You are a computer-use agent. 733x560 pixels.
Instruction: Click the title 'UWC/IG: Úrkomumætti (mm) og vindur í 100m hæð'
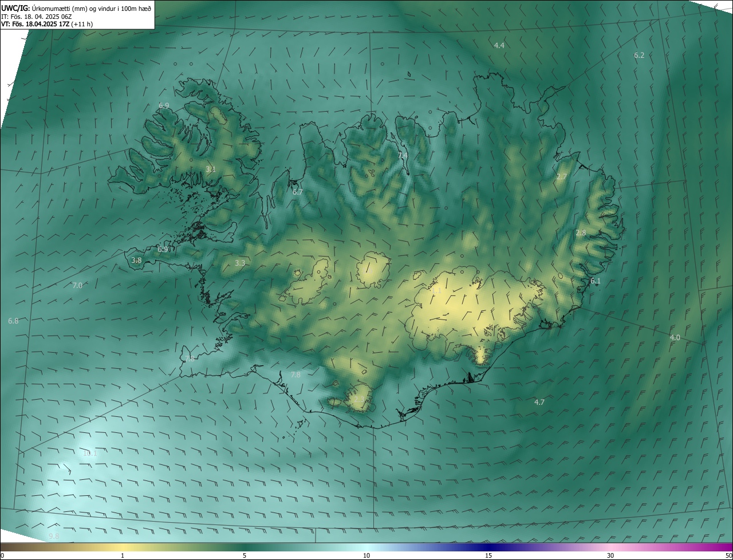click(x=76, y=7)
